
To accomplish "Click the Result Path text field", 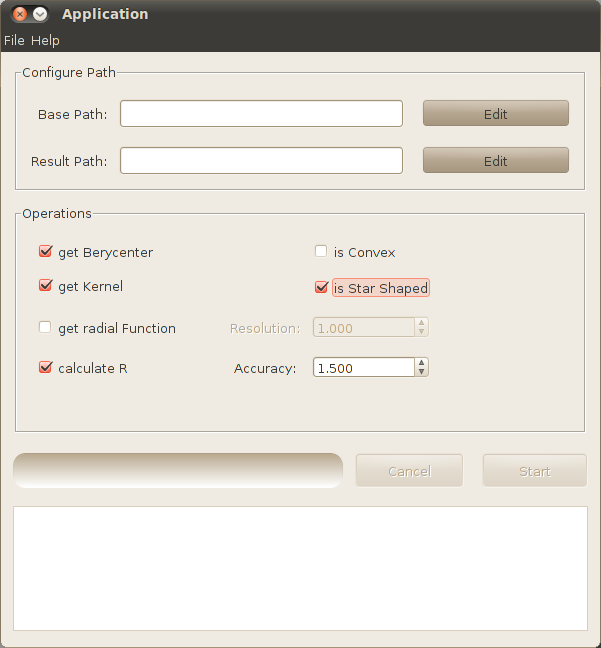I will coord(261,160).
